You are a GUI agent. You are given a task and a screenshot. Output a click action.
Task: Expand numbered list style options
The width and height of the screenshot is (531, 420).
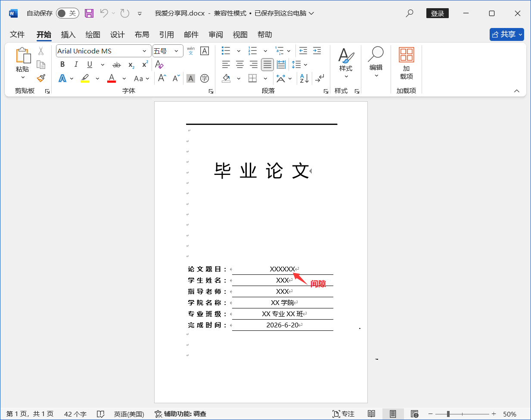(265, 51)
